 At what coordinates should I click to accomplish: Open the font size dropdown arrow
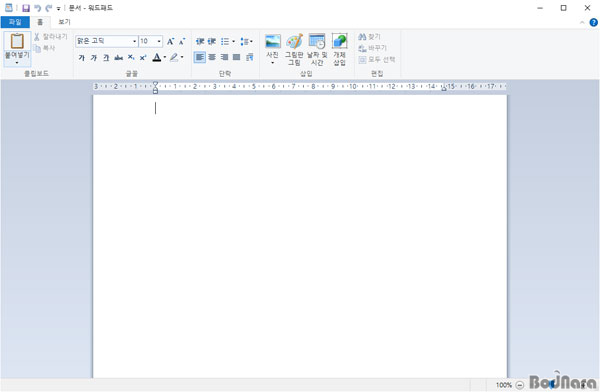coord(159,41)
